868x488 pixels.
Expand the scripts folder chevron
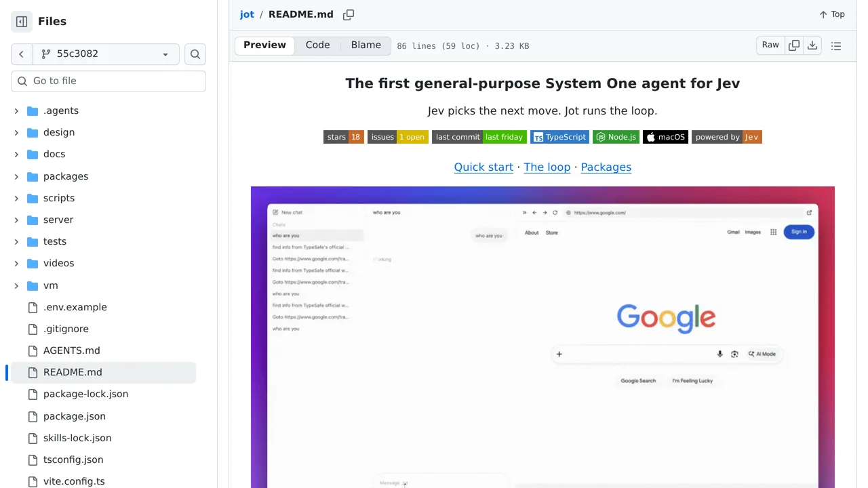click(x=16, y=198)
